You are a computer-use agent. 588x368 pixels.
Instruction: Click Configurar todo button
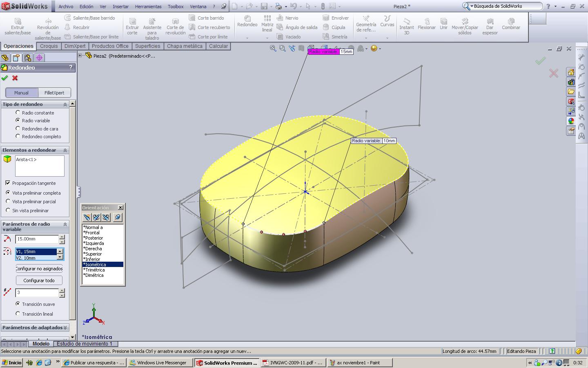click(x=39, y=280)
